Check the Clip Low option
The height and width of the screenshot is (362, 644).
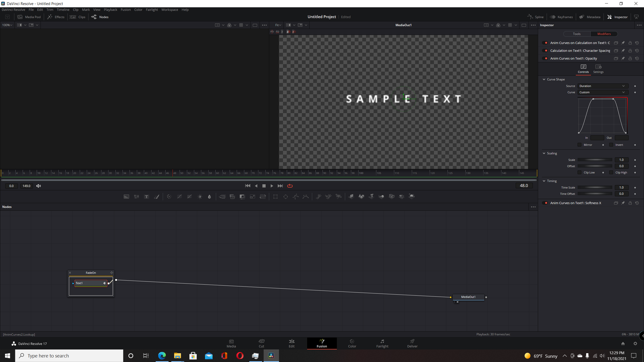point(580,172)
